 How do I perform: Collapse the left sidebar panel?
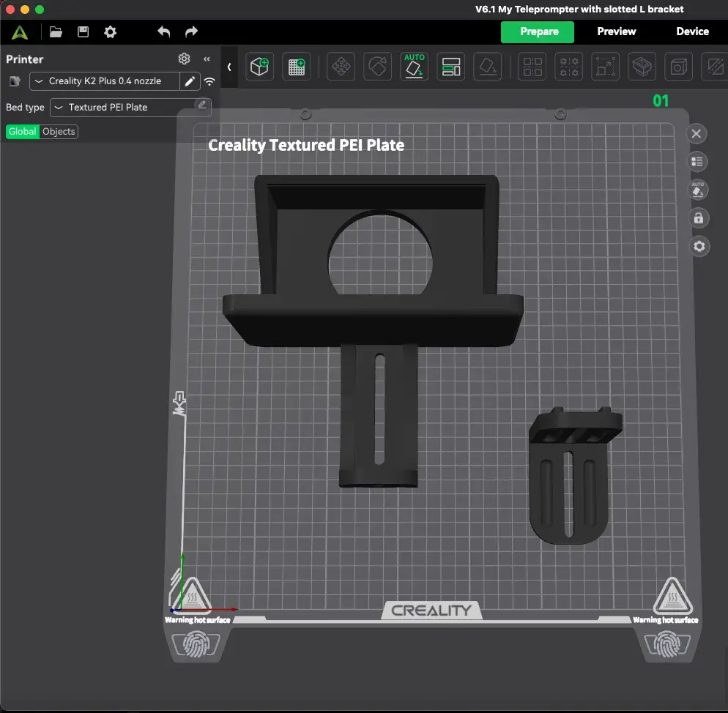(207, 59)
